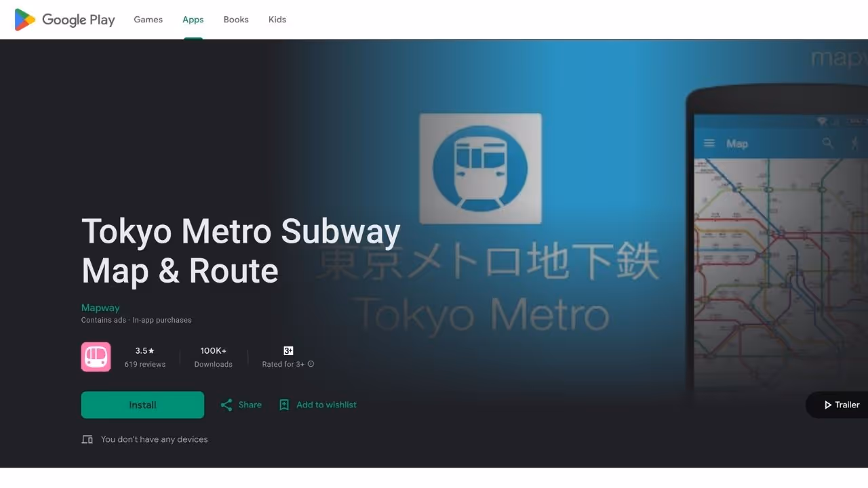Click the Share label
Screen dimensions: 868x488
250,405
